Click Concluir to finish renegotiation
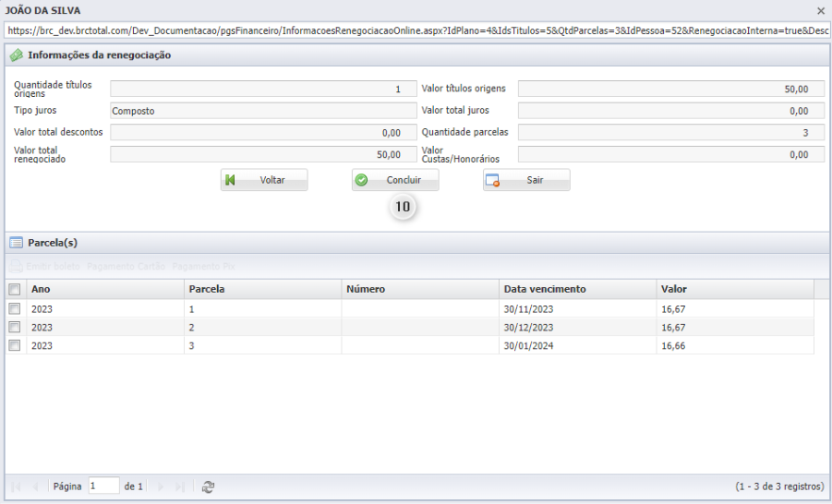 tap(395, 180)
